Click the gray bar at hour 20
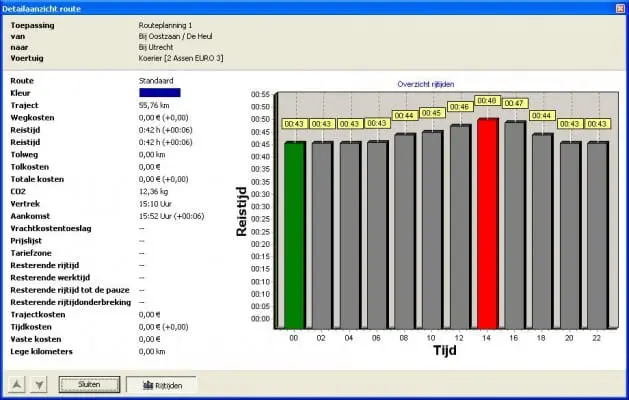 coord(570,235)
